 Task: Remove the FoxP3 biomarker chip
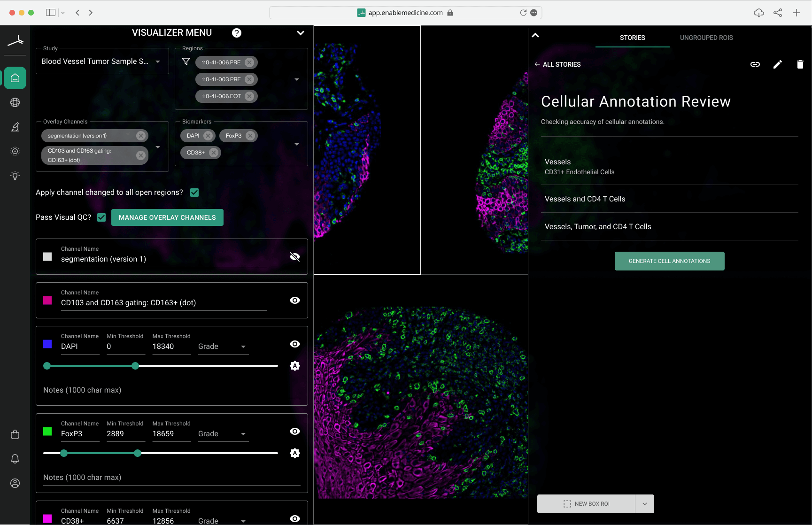click(x=250, y=136)
